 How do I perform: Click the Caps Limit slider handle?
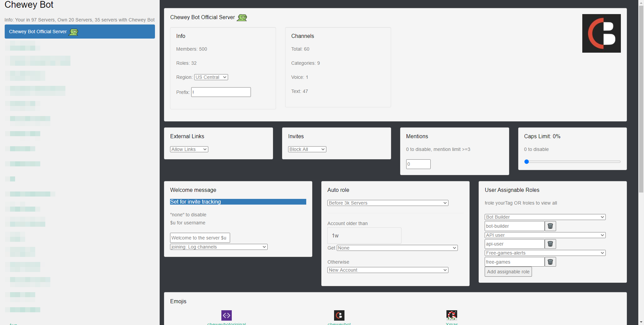pyautogui.click(x=527, y=162)
